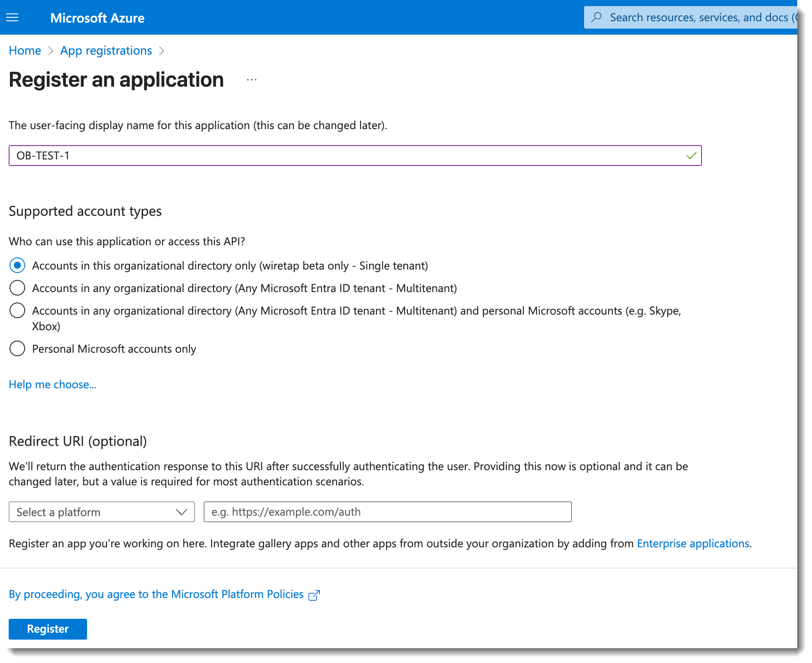Image resolution: width=812 pixels, height=663 pixels.
Task: Navigate to App registrations breadcrumb
Action: click(x=106, y=51)
